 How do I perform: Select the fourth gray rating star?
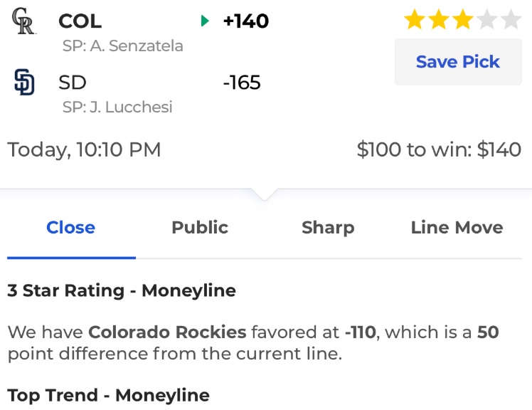[x=487, y=19]
